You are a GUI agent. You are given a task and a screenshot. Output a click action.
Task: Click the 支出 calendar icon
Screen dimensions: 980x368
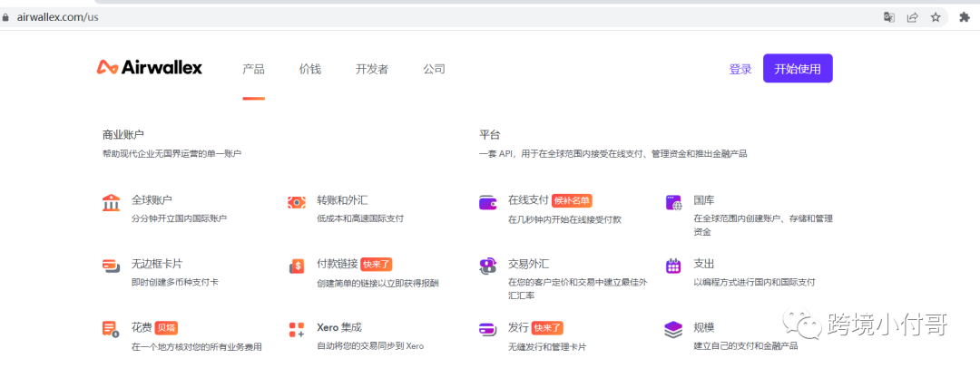(x=673, y=266)
